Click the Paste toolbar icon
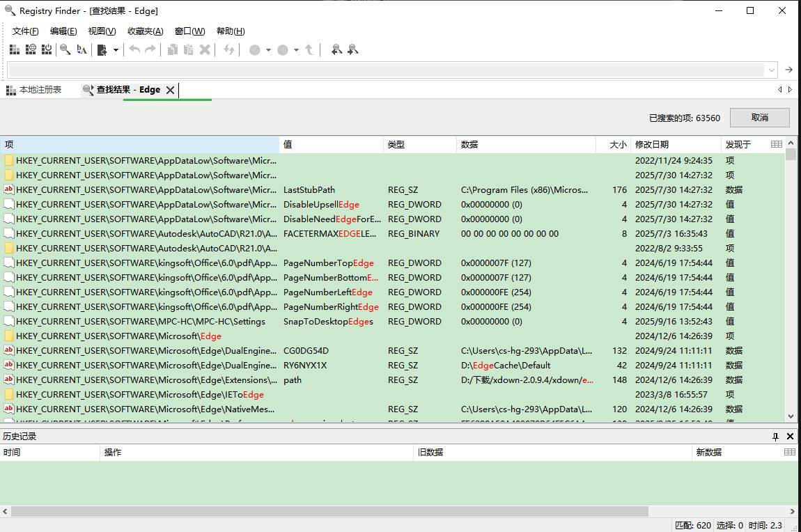Screen dimensions: 801x532 point(189,49)
